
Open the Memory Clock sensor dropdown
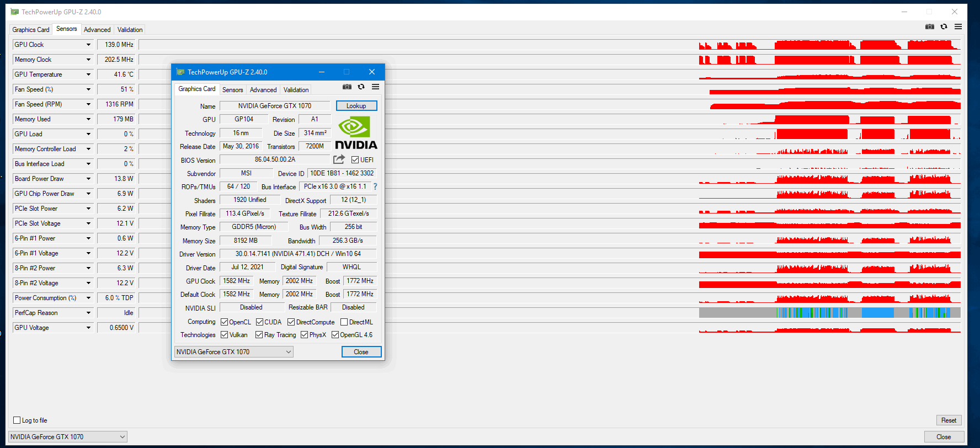pos(88,60)
